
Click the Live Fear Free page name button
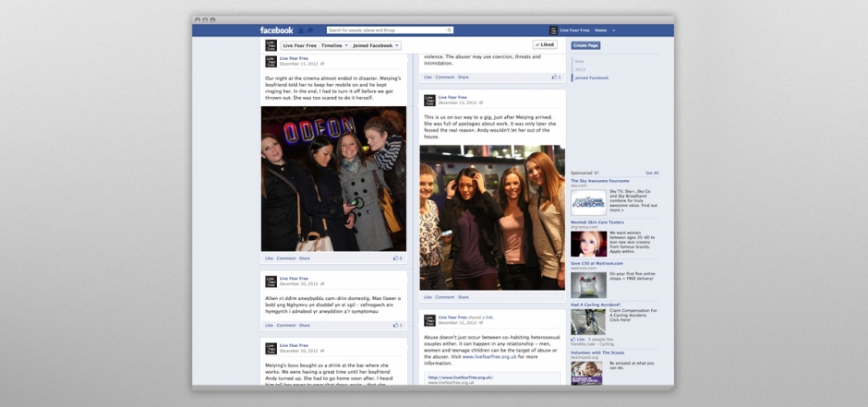[x=299, y=45]
